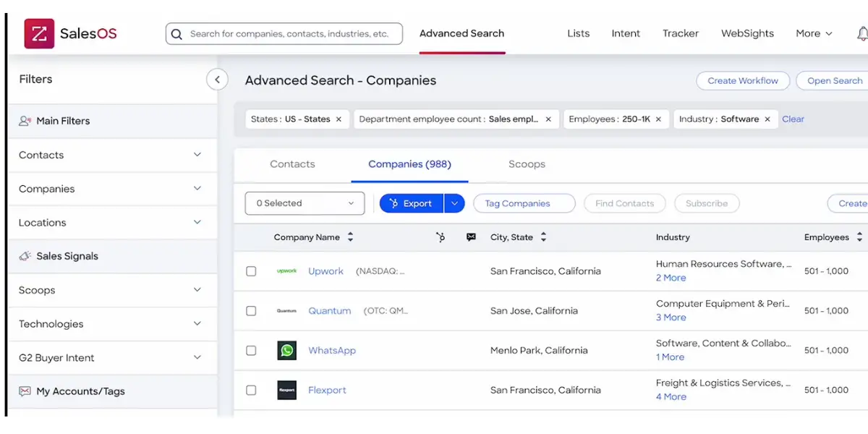Open the notifications bell icon
The width and height of the screenshot is (868, 434).
point(862,33)
